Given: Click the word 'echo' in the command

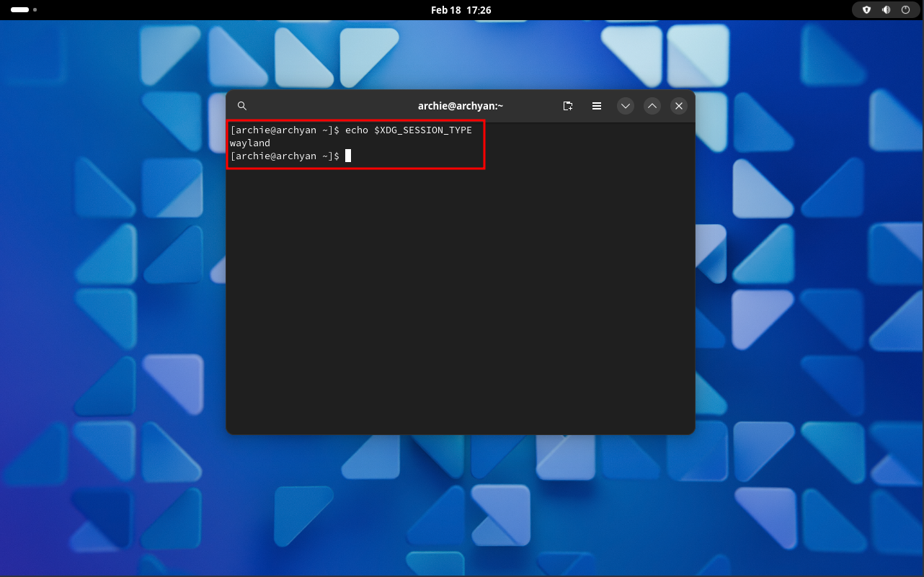Looking at the screenshot, I should point(357,130).
